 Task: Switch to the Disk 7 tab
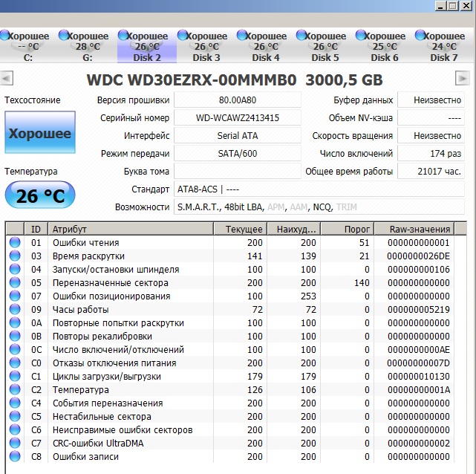444,46
